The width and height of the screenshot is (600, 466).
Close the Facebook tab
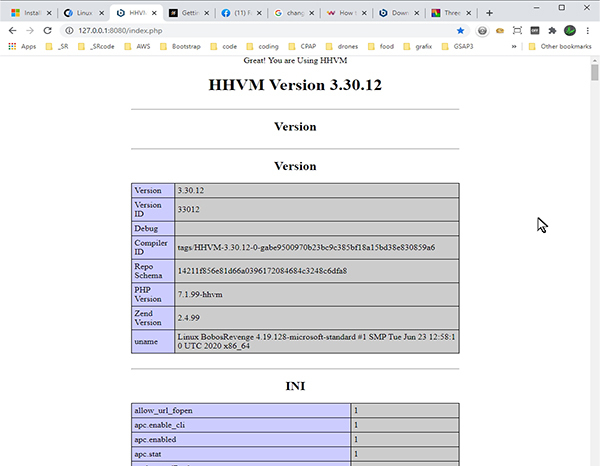[x=259, y=13]
